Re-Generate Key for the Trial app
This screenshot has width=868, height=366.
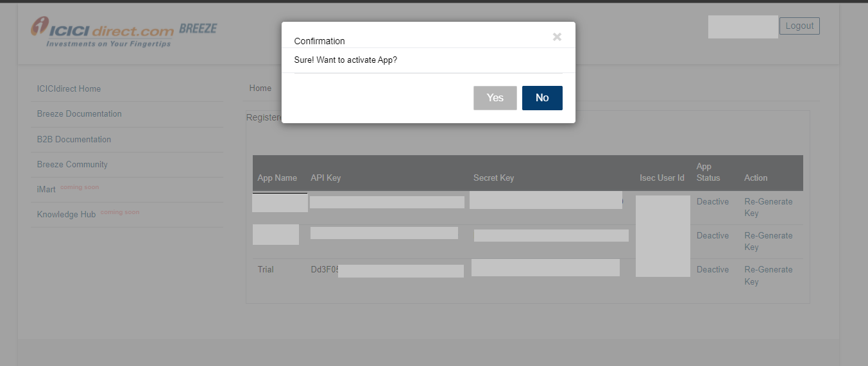768,276
